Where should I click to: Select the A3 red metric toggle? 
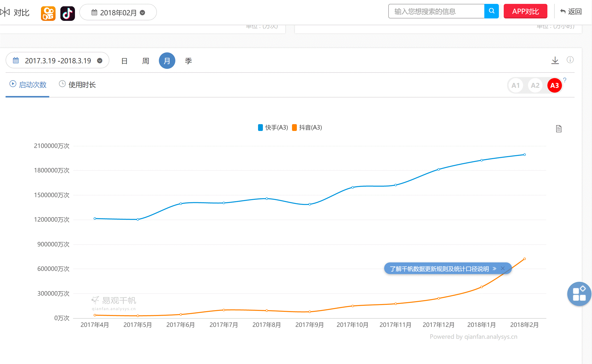554,85
